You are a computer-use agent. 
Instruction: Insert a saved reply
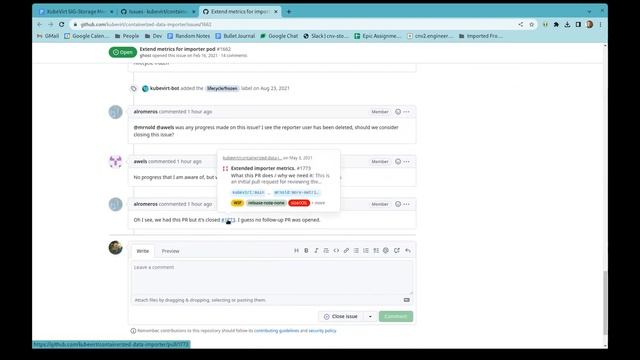click(408, 251)
